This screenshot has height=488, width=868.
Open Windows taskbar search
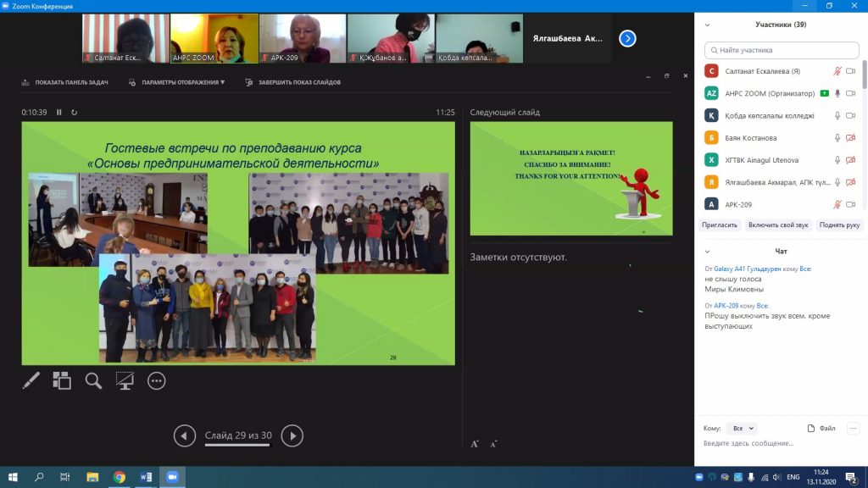(x=39, y=477)
